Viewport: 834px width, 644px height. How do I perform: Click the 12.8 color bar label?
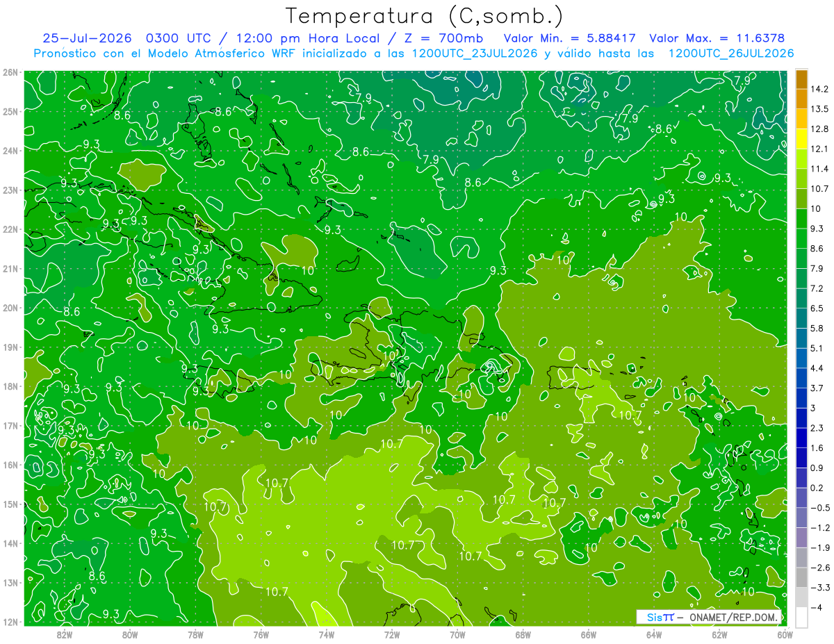(x=819, y=129)
